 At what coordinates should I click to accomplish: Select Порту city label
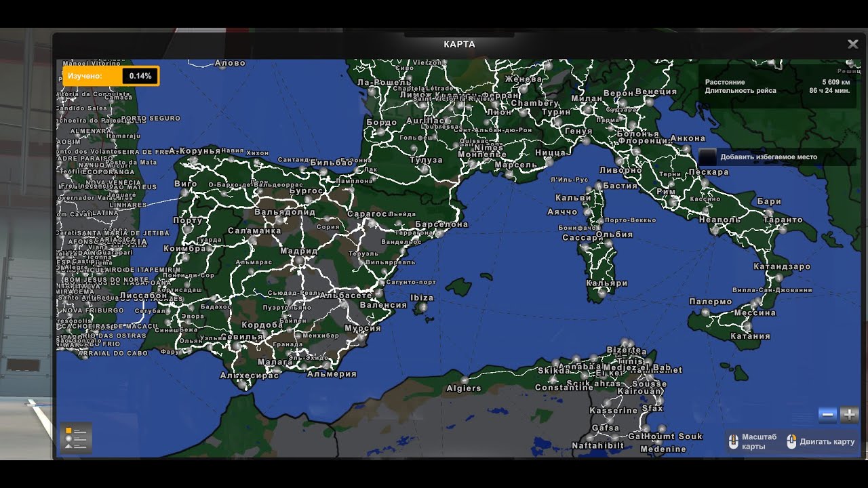pyautogui.click(x=188, y=220)
